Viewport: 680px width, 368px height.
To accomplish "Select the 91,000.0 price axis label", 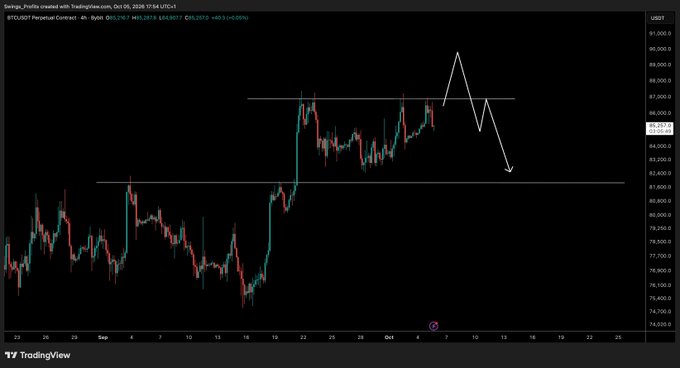I will (660, 33).
